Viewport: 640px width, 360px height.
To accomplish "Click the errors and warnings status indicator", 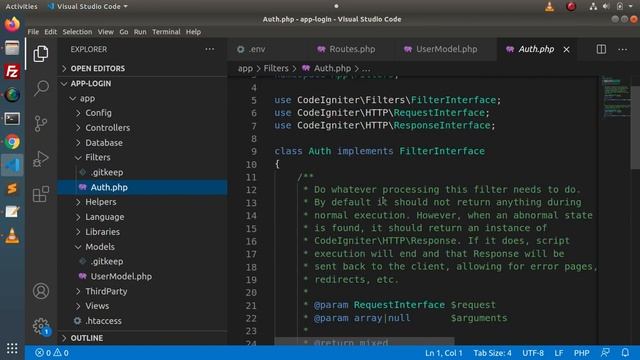I will point(52,353).
